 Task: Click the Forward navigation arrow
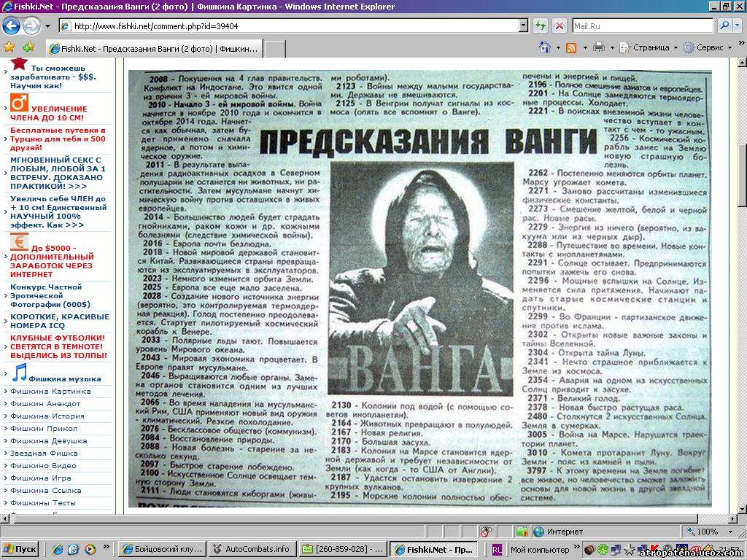[x=31, y=26]
